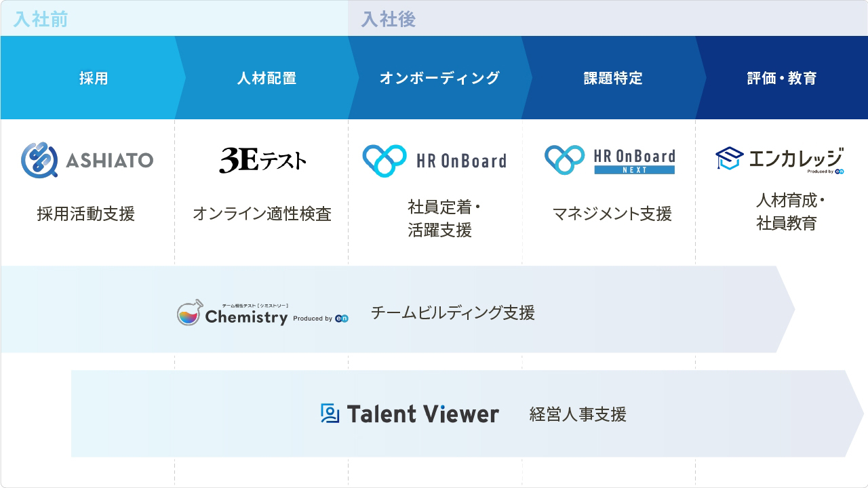Click the 3E test logo

pos(262,160)
